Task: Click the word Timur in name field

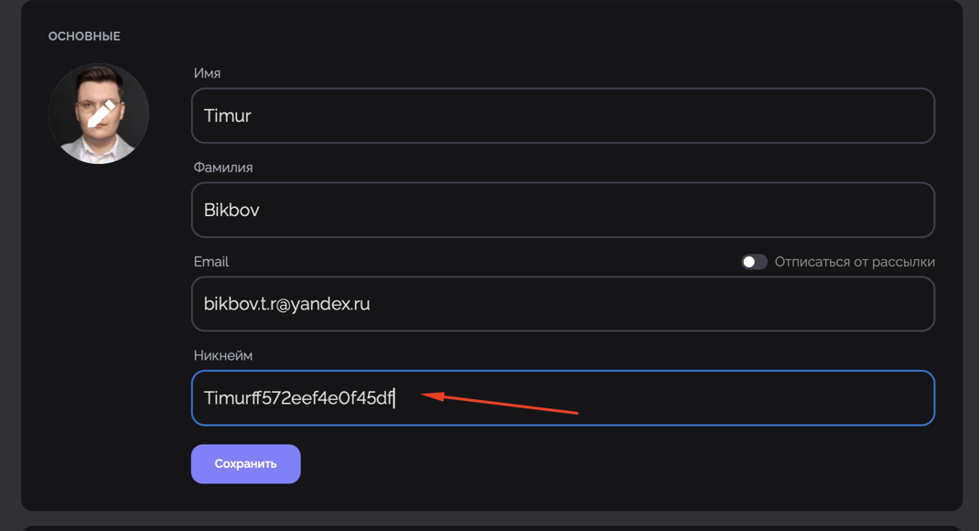Action: [228, 115]
